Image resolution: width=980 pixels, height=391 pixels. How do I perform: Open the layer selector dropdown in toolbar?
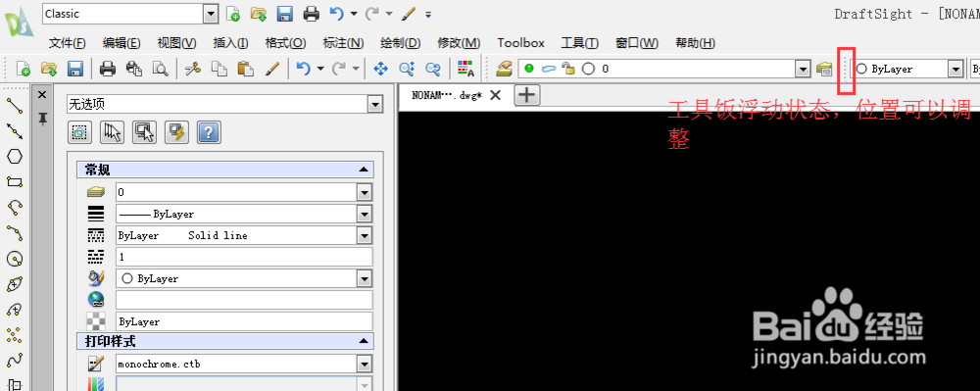(x=804, y=69)
